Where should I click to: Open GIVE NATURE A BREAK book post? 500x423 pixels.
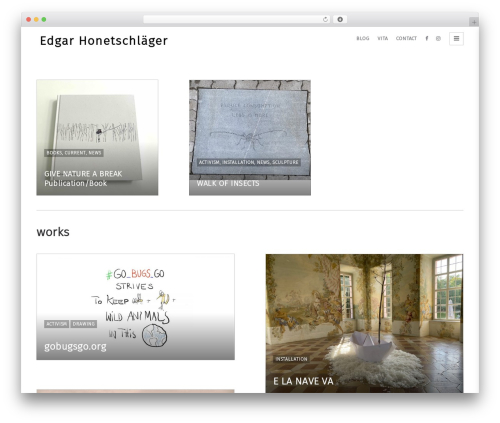pos(83,178)
